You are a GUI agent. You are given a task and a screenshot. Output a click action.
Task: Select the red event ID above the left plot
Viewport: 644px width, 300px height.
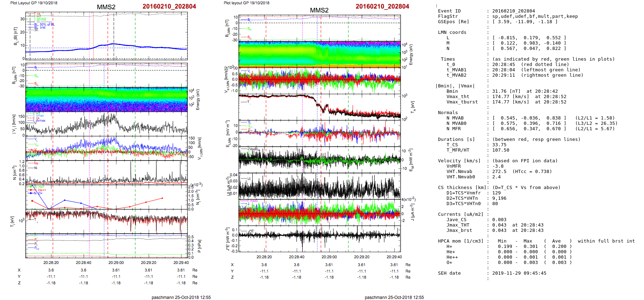(169, 6)
